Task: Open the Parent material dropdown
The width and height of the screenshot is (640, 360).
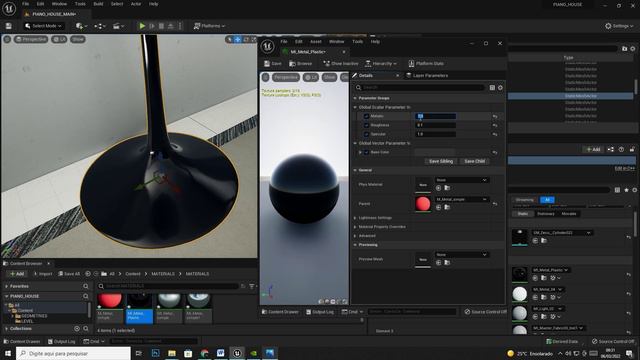Action: point(461,199)
